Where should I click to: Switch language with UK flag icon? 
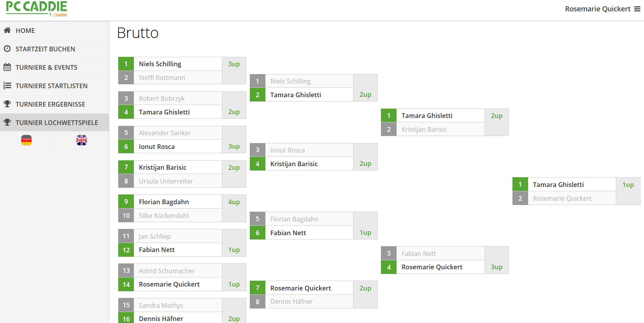click(x=81, y=140)
